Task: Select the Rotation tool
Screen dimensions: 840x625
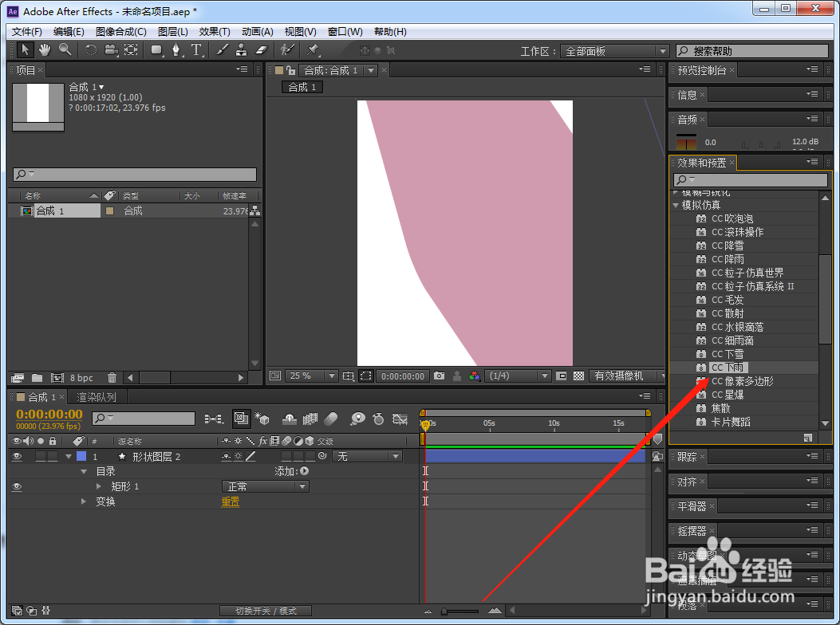Action: 91,50
